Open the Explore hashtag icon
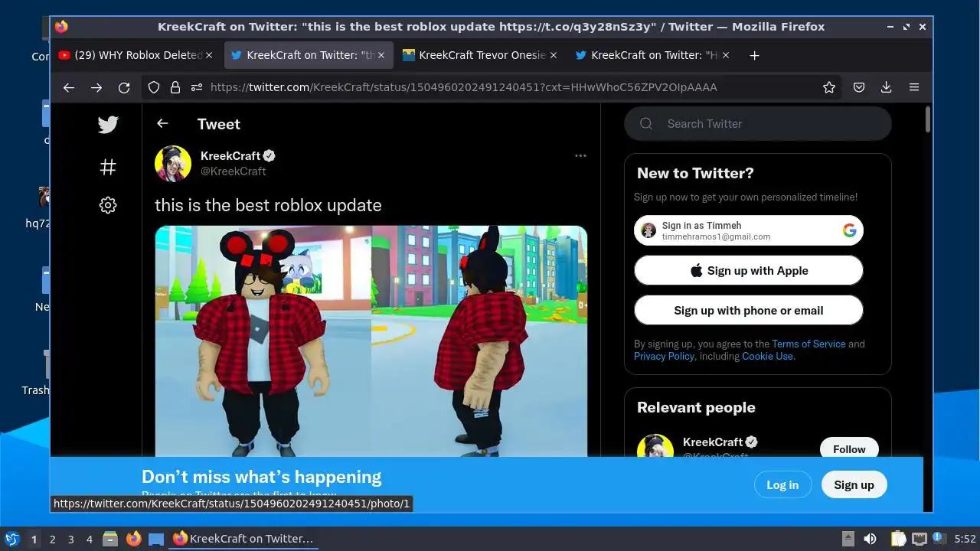 [x=108, y=166]
